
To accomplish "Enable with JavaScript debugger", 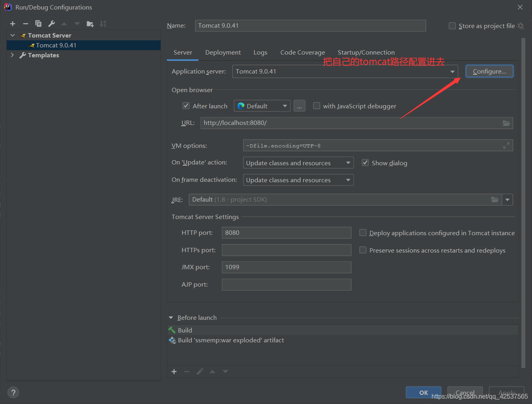I will [x=316, y=106].
